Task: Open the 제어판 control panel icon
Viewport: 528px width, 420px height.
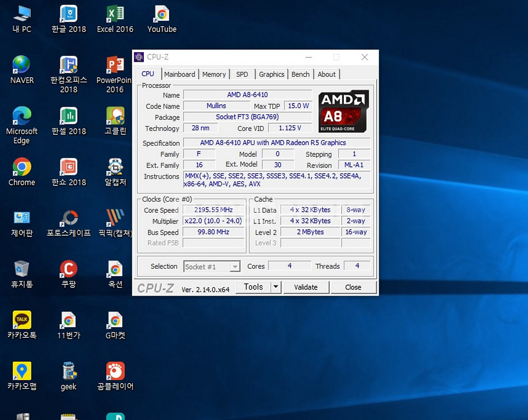Action: click(22, 223)
